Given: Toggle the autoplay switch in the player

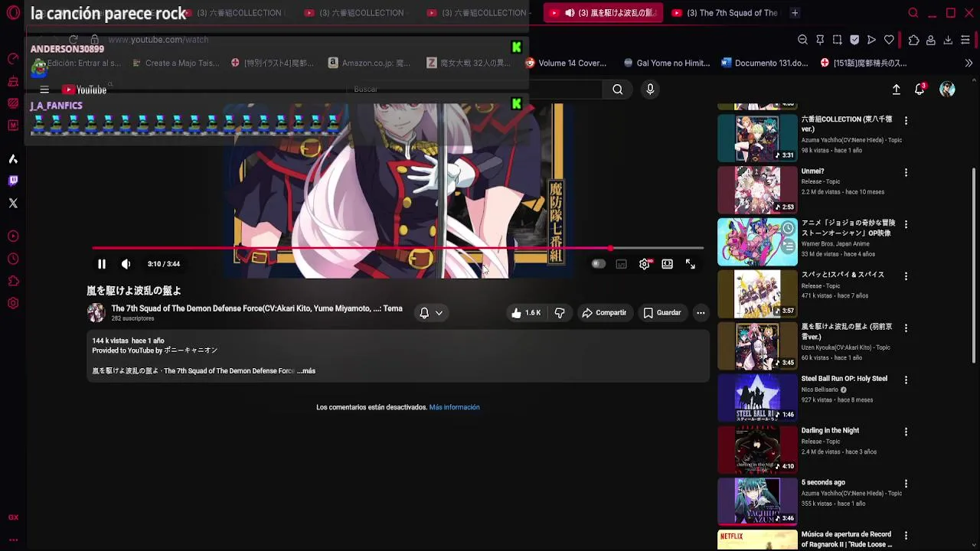Looking at the screenshot, I should click(598, 264).
